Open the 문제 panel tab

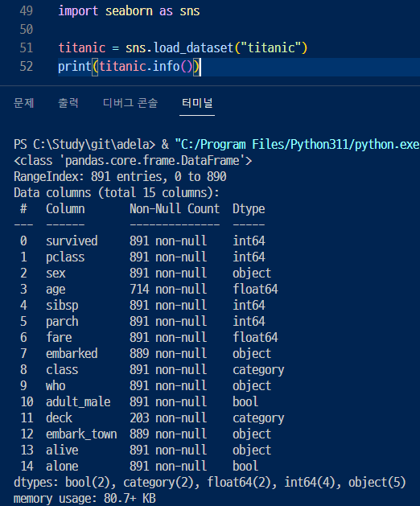point(23,103)
